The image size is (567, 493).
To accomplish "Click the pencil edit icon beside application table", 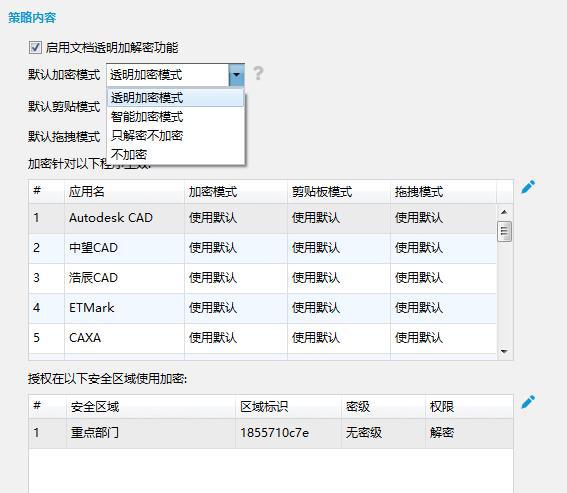I will [x=528, y=187].
